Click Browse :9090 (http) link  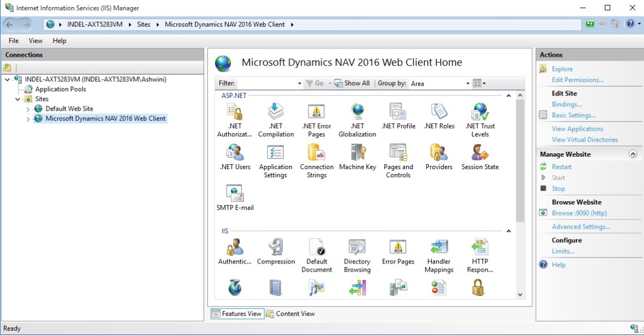579,213
